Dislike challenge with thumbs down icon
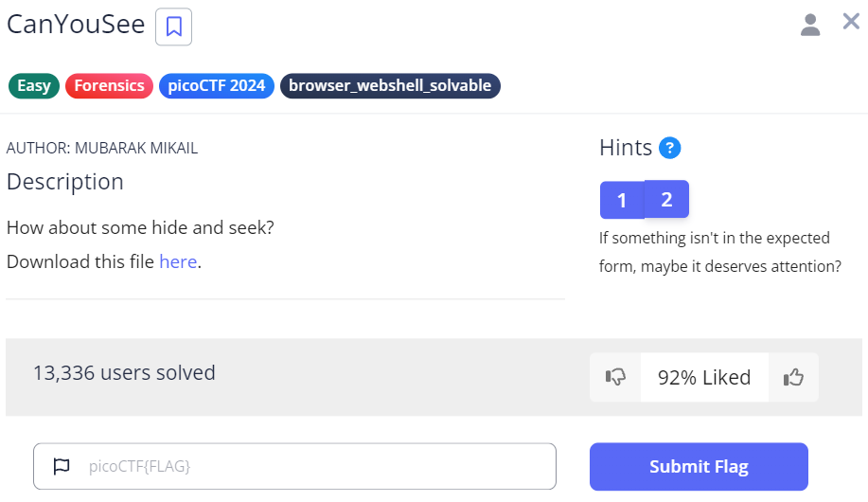Viewport: 868px width, 502px height. pos(615,378)
